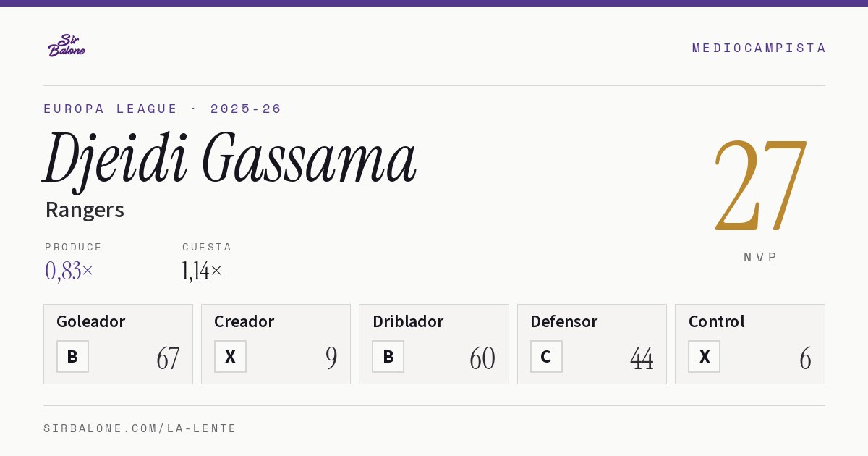This screenshot has width=868, height=456.
Task: Select the Control stat card
Action: [x=750, y=344]
